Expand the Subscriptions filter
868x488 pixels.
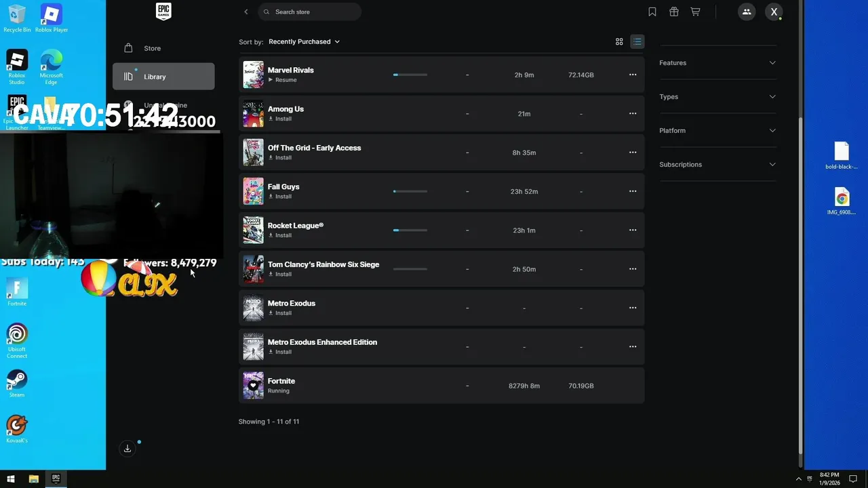coord(717,165)
